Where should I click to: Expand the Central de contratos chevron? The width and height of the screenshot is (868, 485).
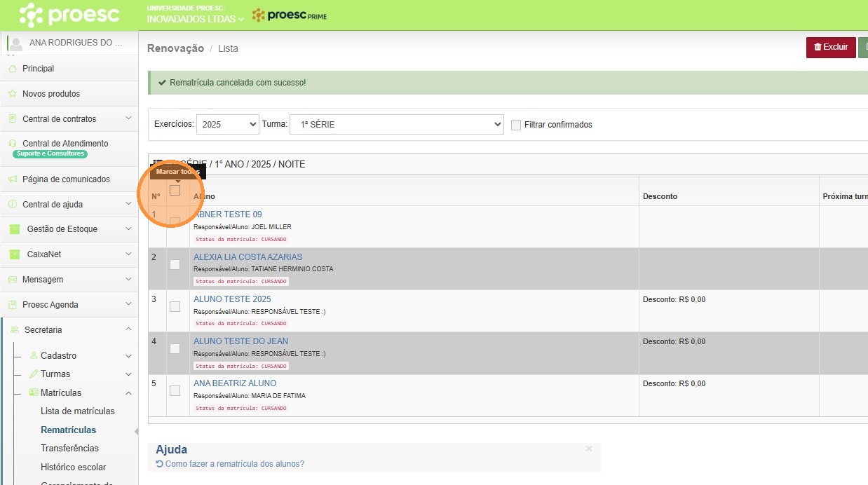128,119
